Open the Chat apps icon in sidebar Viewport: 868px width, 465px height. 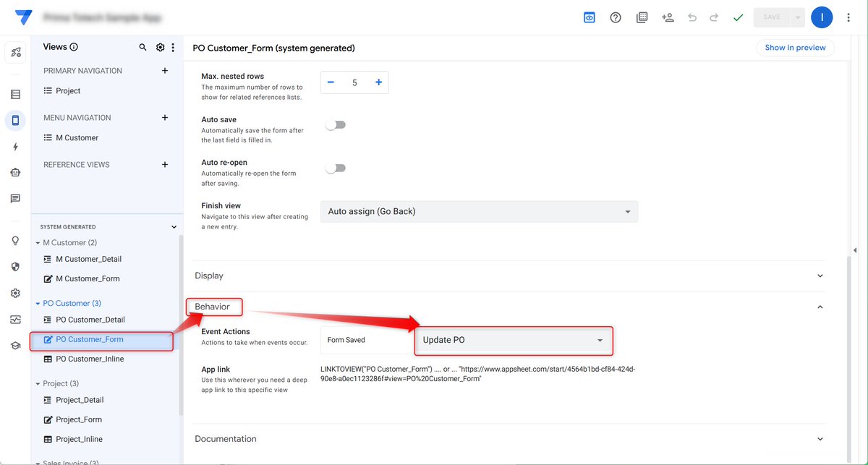15,198
